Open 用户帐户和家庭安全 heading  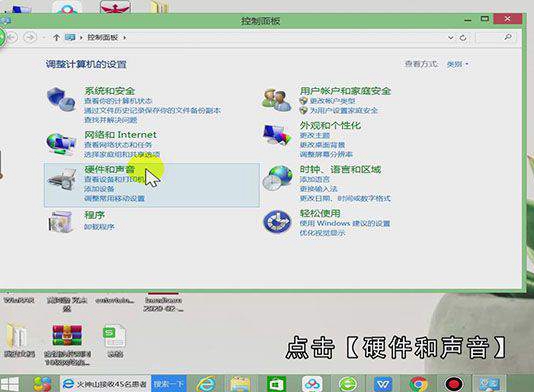345,91
